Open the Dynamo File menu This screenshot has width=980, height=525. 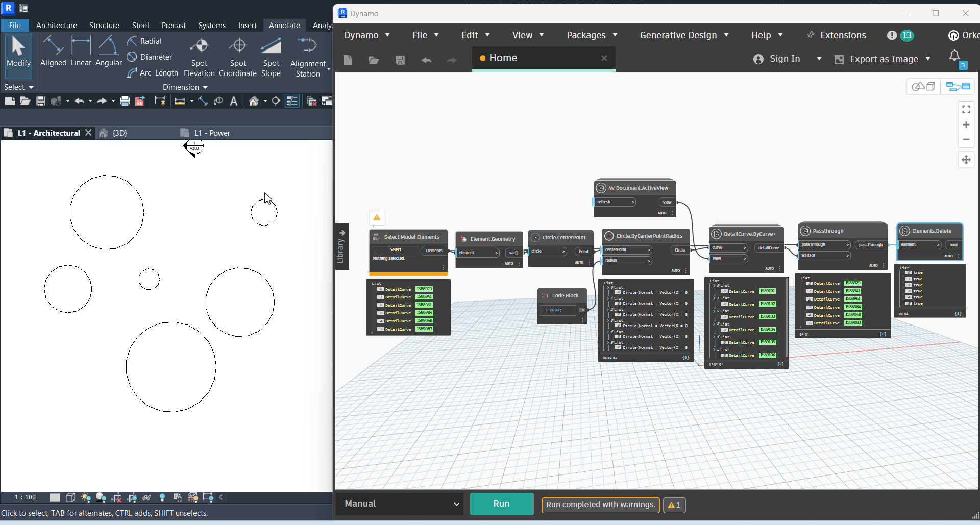pos(426,35)
